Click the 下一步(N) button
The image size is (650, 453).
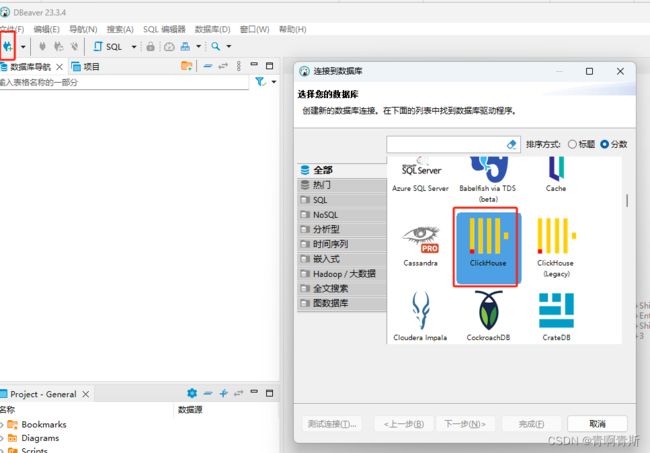pos(465,424)
